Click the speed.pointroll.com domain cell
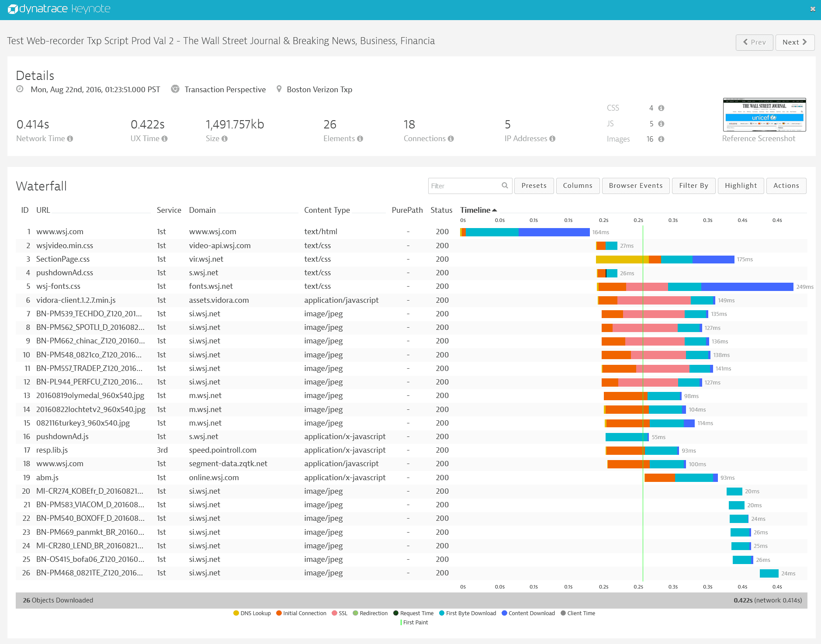The width and height of the screenshot is (821, 644). click(222, 450)
